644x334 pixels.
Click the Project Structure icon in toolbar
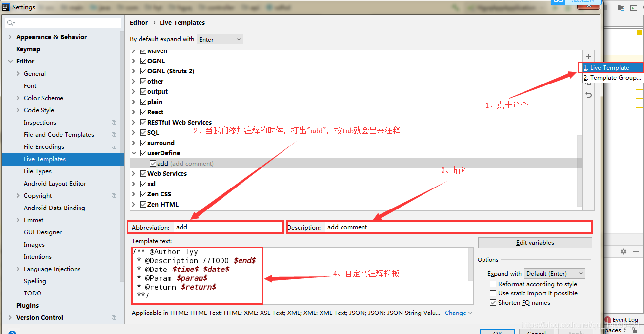tap(621, 8)
